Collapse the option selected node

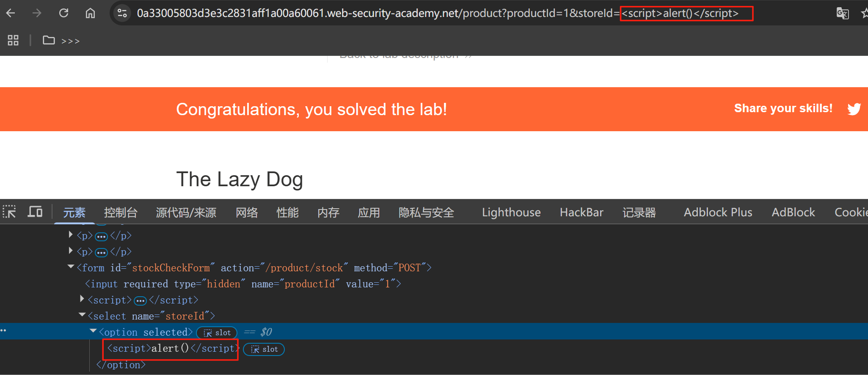click(93, 331)
